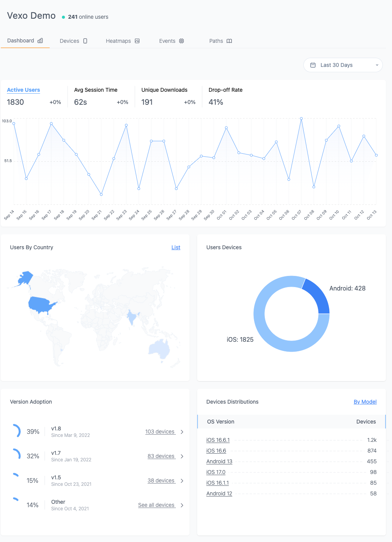Click the Heatmaps image icon

point(137,41)
